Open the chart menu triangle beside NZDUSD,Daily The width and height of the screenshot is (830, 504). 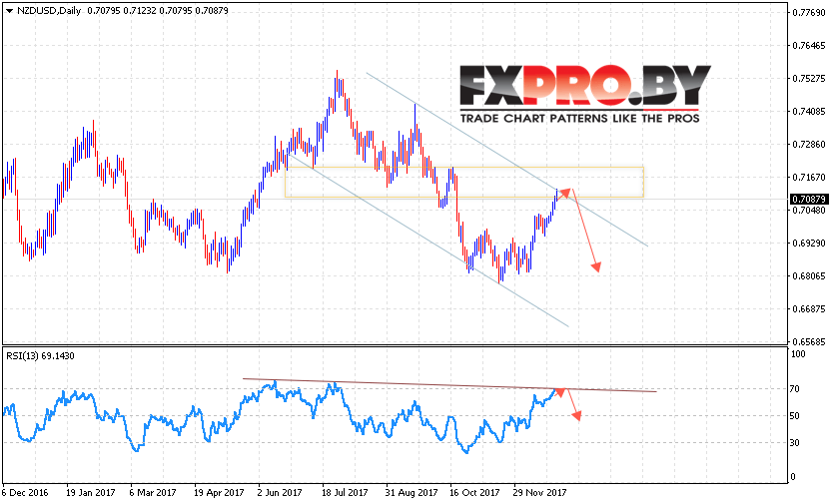pyautogui.click(x=9, y=11)
